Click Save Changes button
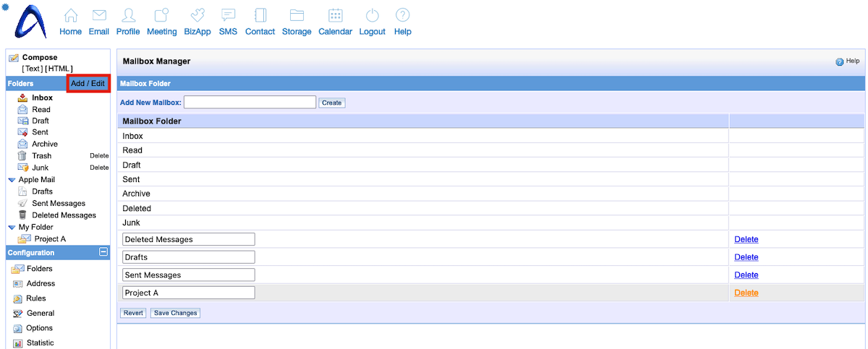Viewport: 868px width, 349px height. 175,313
